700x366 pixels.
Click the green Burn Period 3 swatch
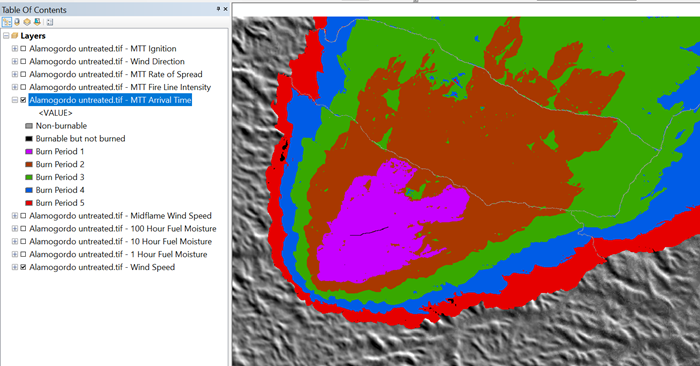[29, 178]
